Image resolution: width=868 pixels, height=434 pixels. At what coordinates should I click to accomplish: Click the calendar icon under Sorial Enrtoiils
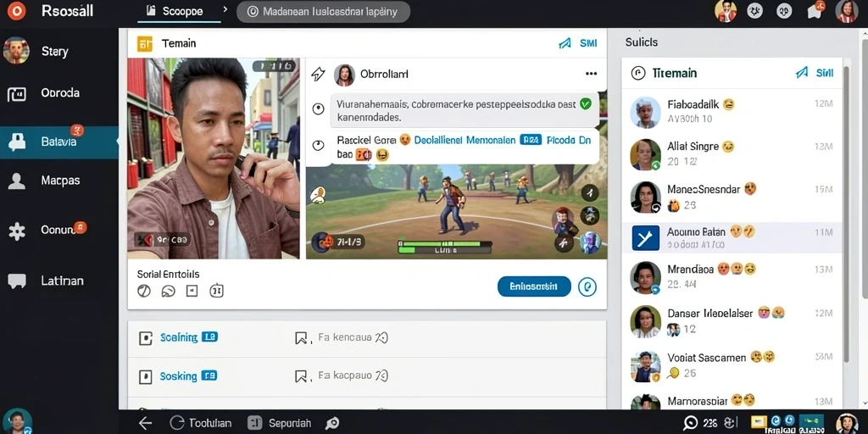point(216,291)
